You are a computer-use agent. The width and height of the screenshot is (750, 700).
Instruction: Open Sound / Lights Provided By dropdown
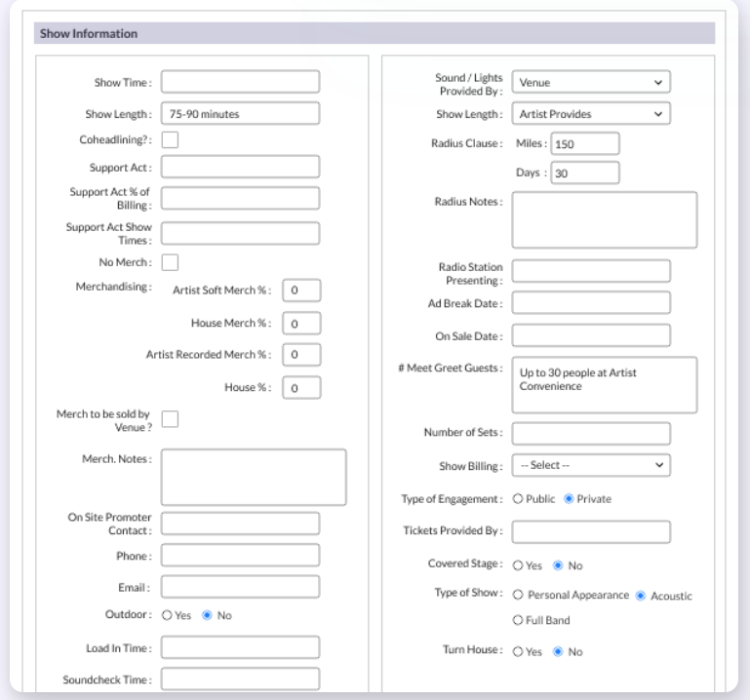click(591, 82)
